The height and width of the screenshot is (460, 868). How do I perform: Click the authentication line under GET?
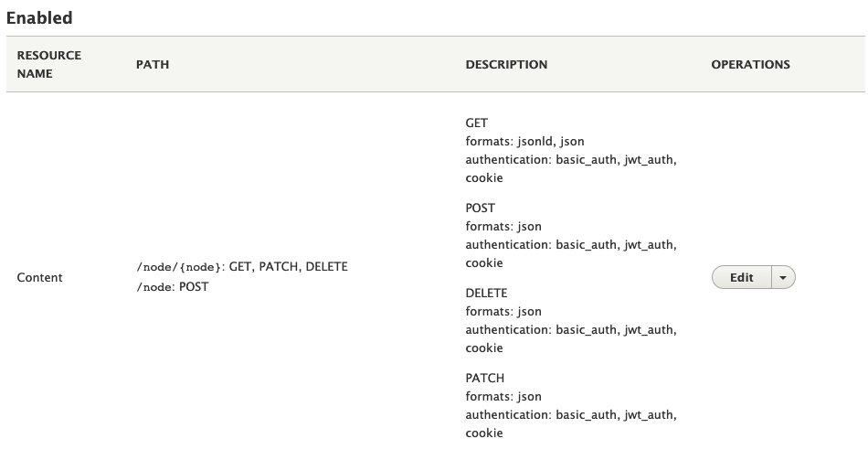[571, 160]
